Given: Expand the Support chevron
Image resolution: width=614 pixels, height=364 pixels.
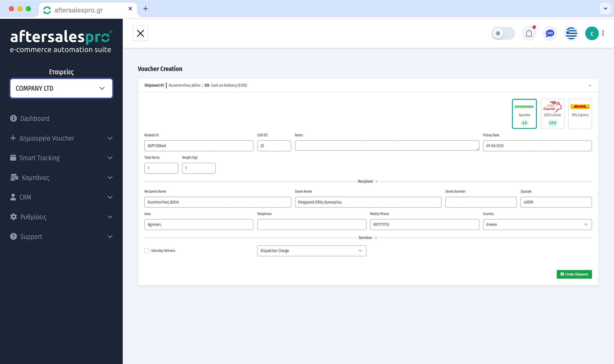Looking at the screenshot, I should [x=110, y=237].
